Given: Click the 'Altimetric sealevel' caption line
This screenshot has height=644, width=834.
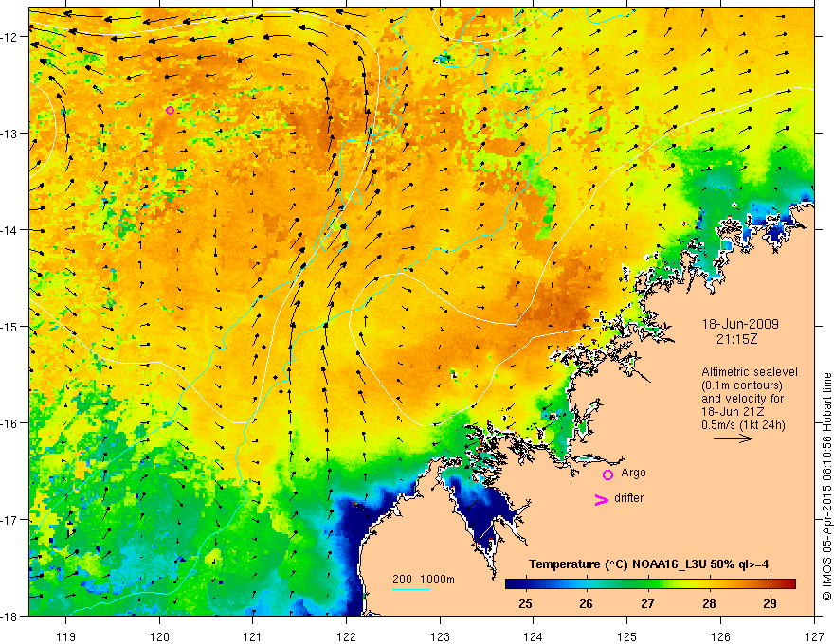Looking at the screenshot, I should [x=750, y=372].
